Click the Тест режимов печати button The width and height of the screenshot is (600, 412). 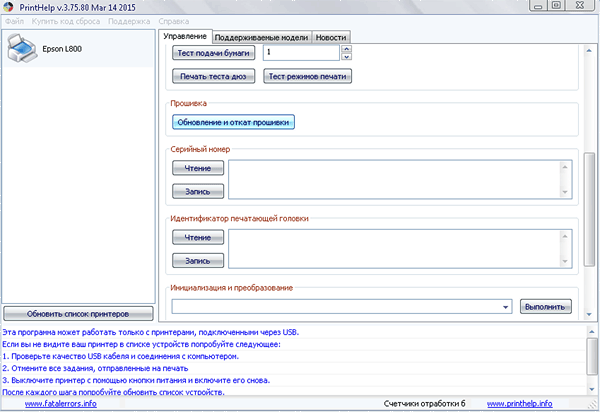point(307,76)
